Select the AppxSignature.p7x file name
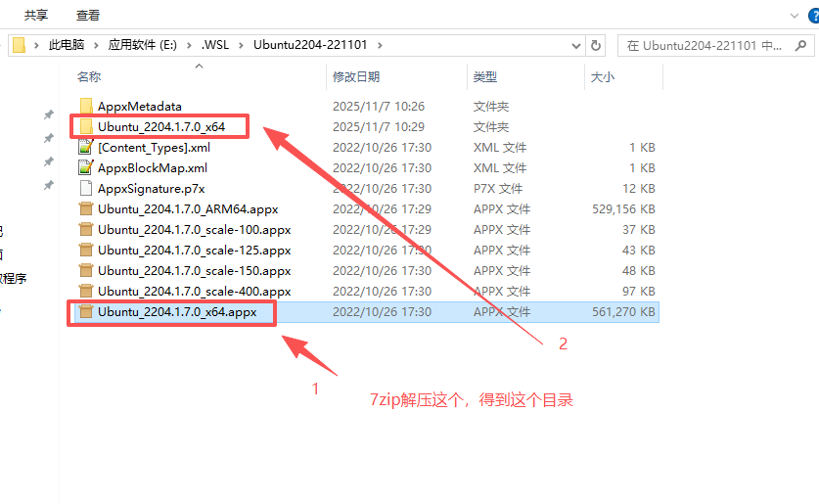This screenshot has height=504, width=819. point(152,189)
